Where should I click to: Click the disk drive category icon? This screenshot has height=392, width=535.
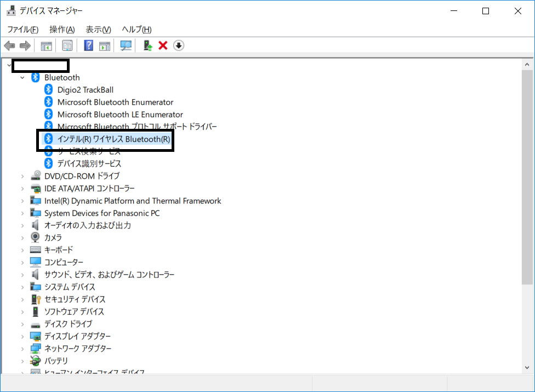36,325
